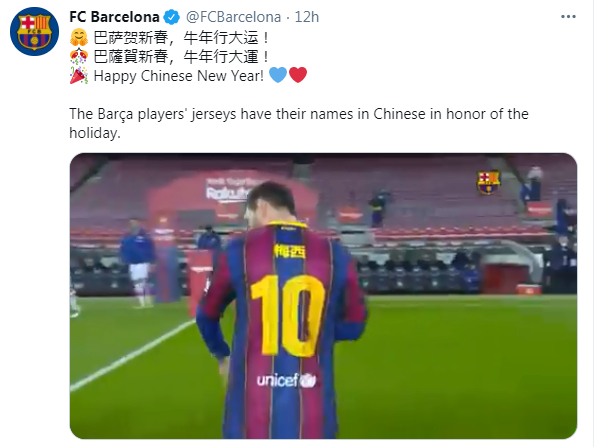Click the Chinese name printed on the jersey

coord(292,253)
